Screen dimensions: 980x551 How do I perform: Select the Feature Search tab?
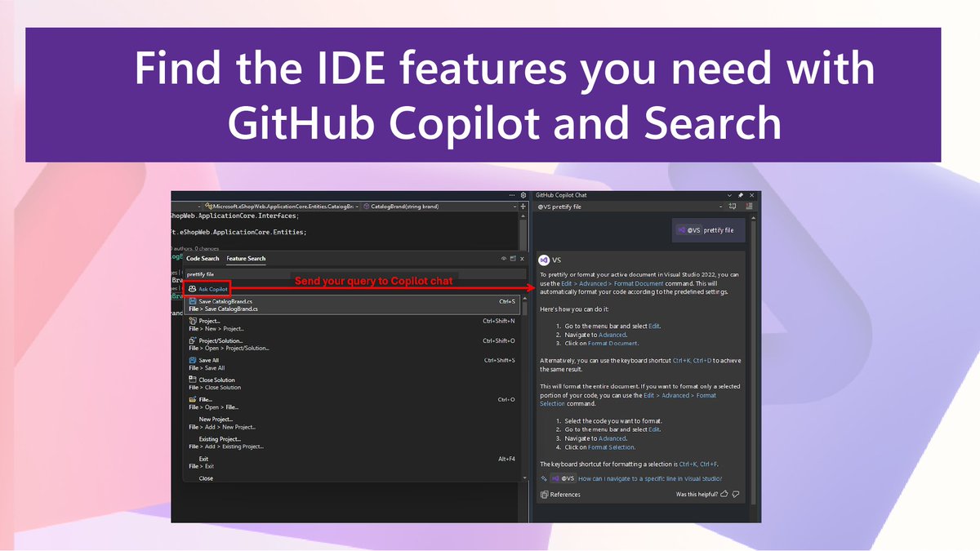(x=246, y=259)
